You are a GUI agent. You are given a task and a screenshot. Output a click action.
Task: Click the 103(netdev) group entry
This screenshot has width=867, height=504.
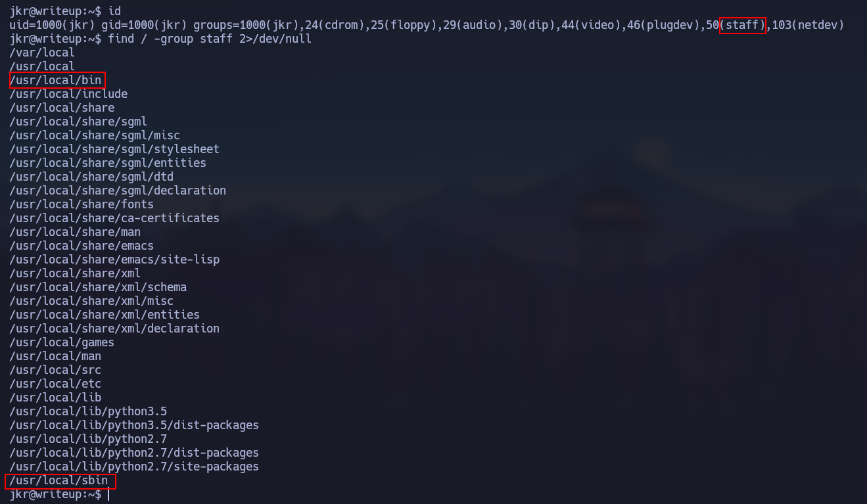(x=808, y=25)
